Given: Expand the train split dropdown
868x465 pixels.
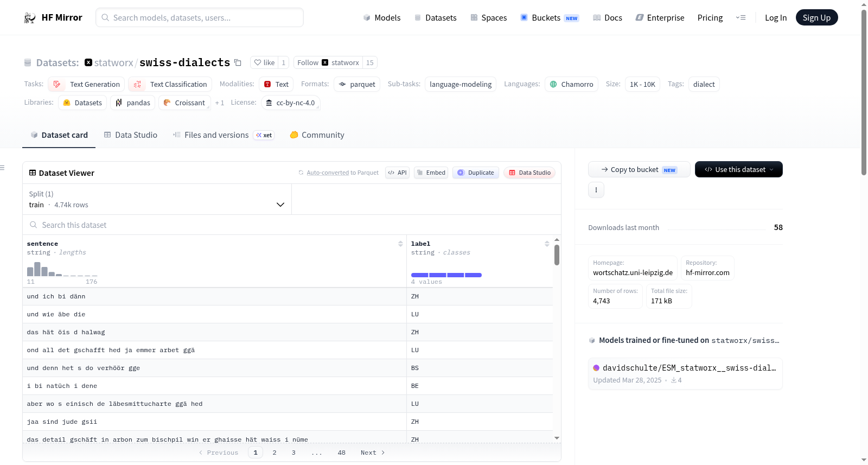Looking at the screenshot, I should 157,199.
